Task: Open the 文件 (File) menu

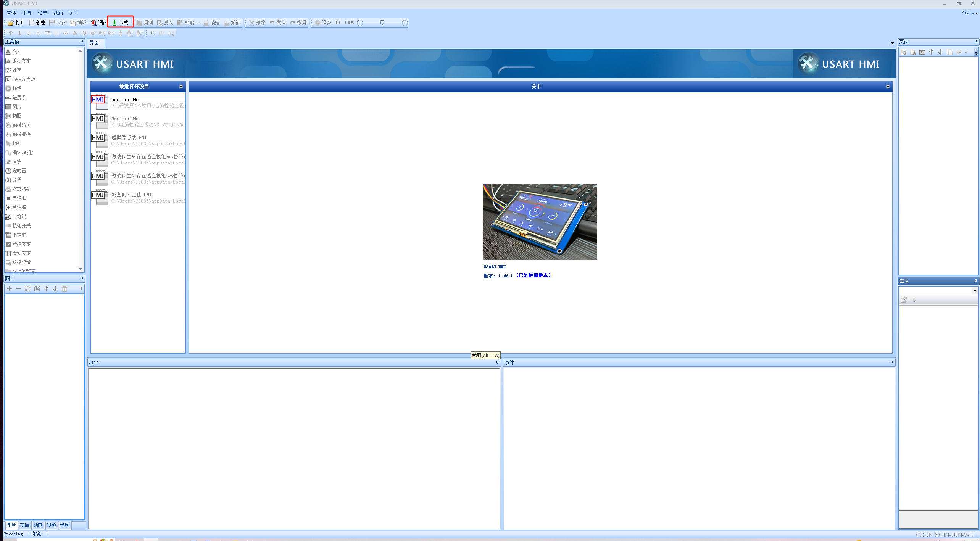Action: [11, 13]
